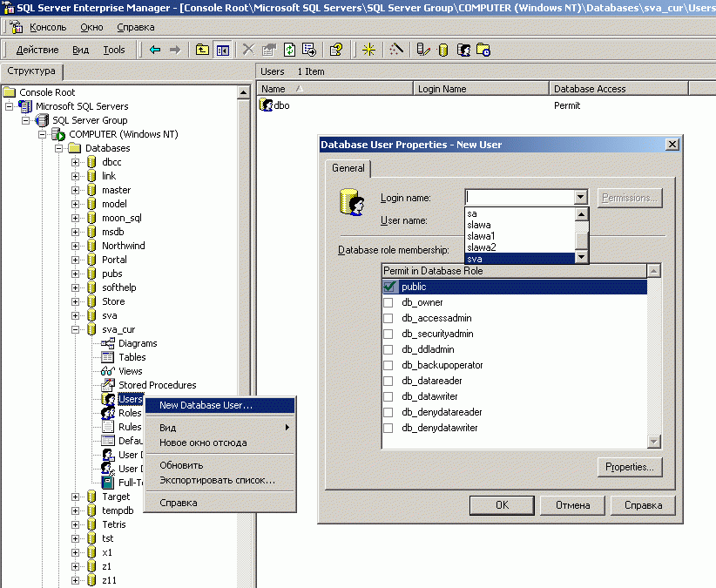Click the Forward arrow toolbar icon
The width and height of the screenshot is (716, 588).
(x=175, y=50)
